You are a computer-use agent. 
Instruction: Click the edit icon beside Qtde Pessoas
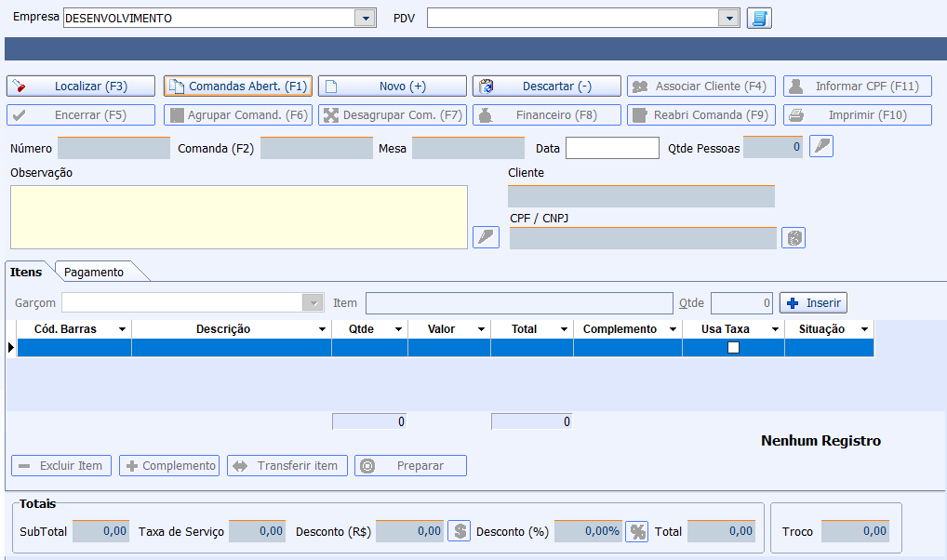(820, 146)
